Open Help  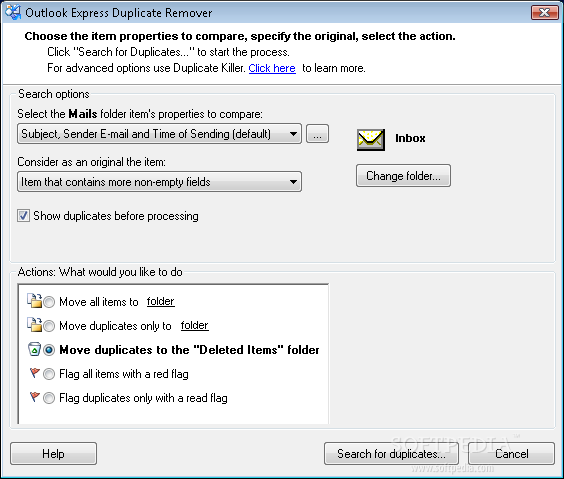point(53,453)
